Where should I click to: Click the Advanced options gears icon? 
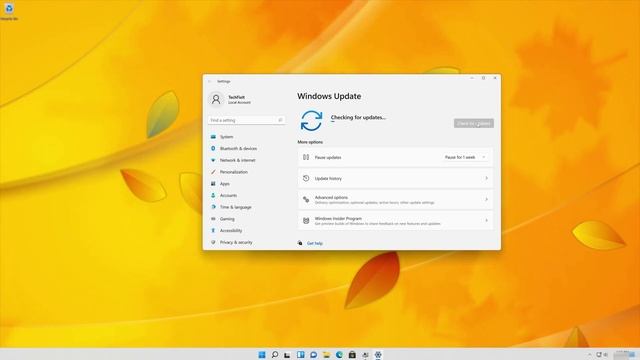click(x=306, y=200)
